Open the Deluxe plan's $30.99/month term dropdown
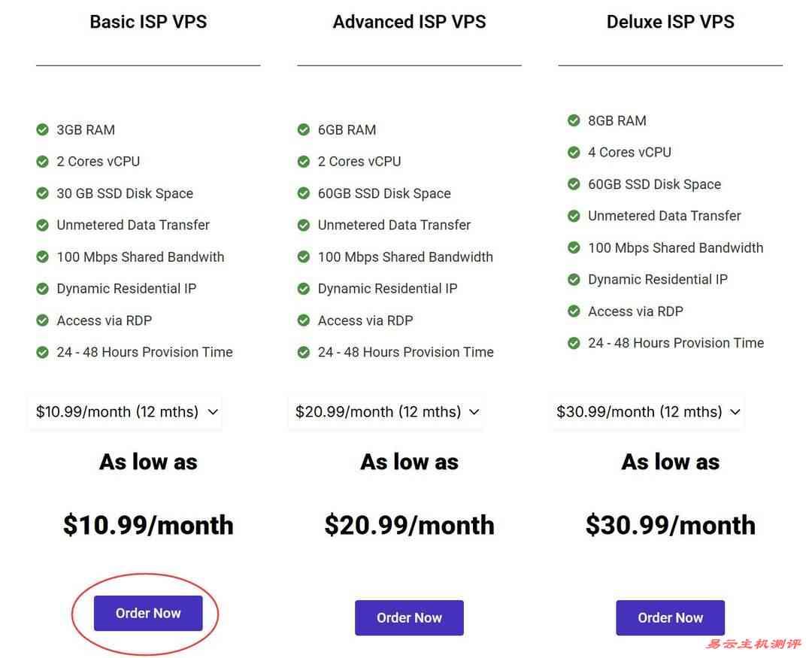Screen dimensions: 812x658 647,411
